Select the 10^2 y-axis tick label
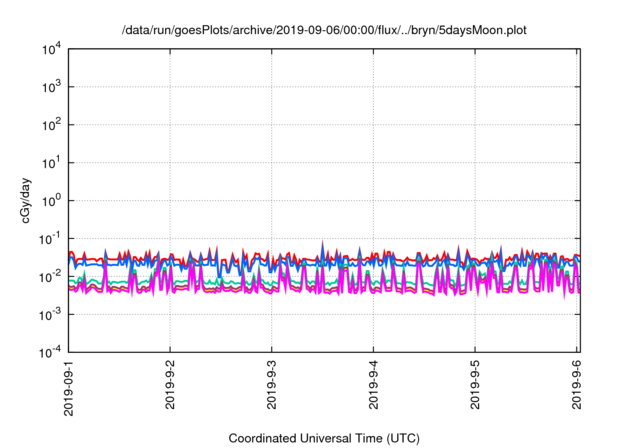This screenshot has height=448, width=640. (x=51, y=125)
